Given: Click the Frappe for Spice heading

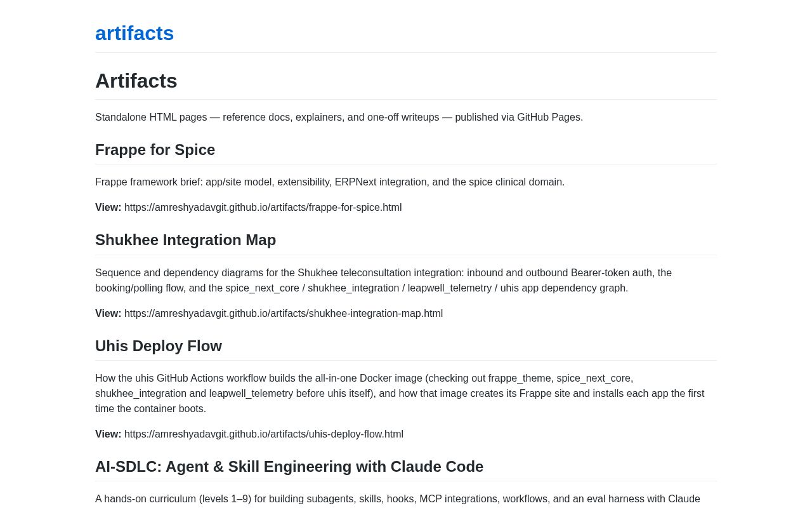Looking at the screenshot, I should (x=155, y=150).
